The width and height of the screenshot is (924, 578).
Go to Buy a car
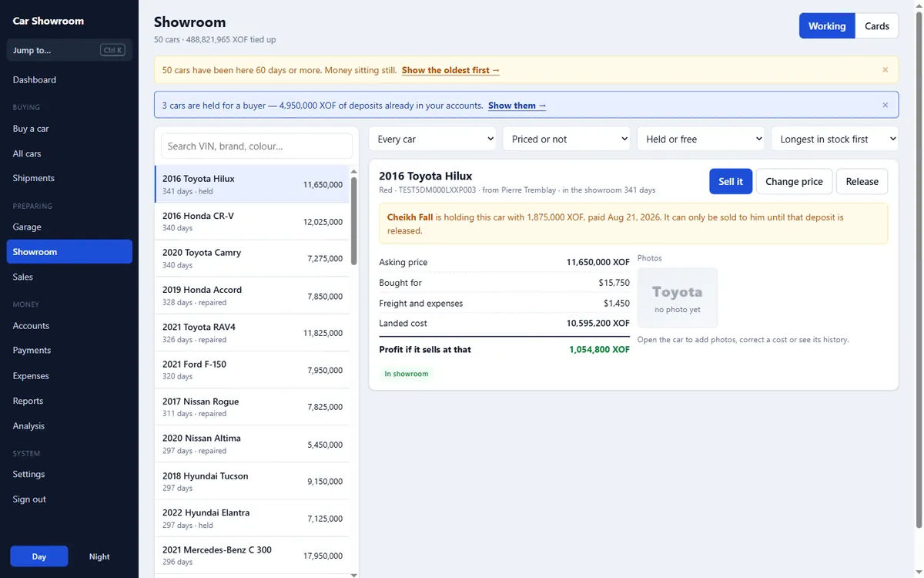69,129
